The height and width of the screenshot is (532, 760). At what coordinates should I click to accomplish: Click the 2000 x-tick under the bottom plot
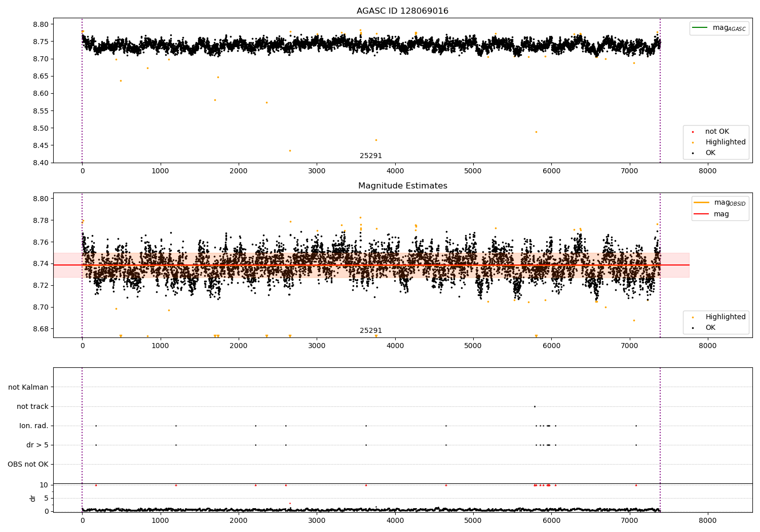pos(239,520)
